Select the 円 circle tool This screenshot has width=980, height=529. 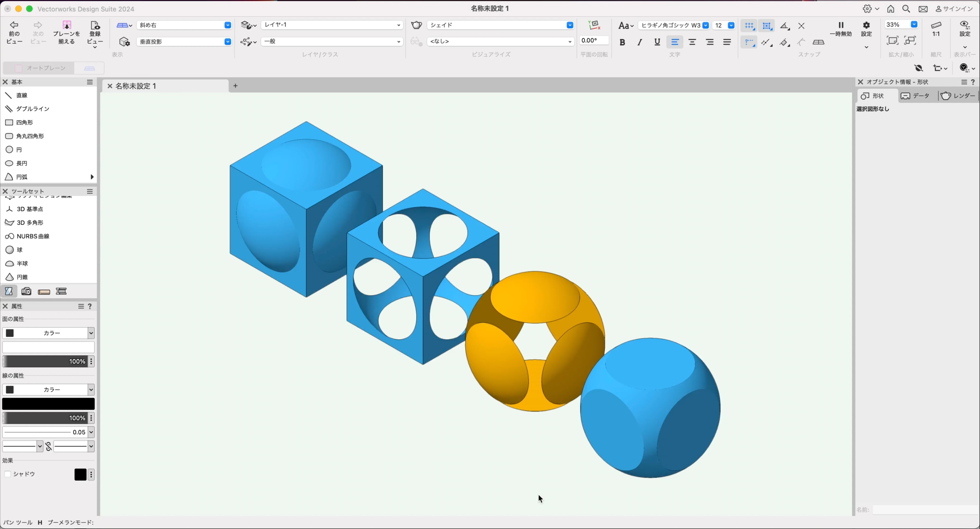tap(48, 150)
